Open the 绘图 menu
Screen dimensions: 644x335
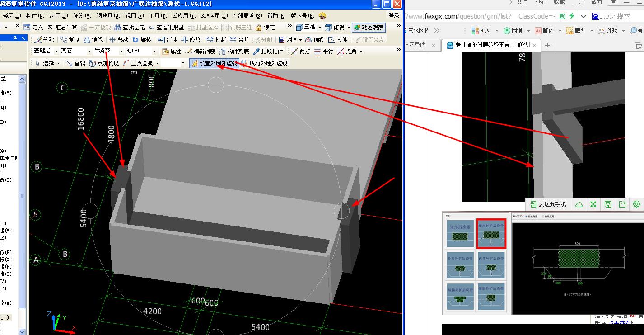58,16
